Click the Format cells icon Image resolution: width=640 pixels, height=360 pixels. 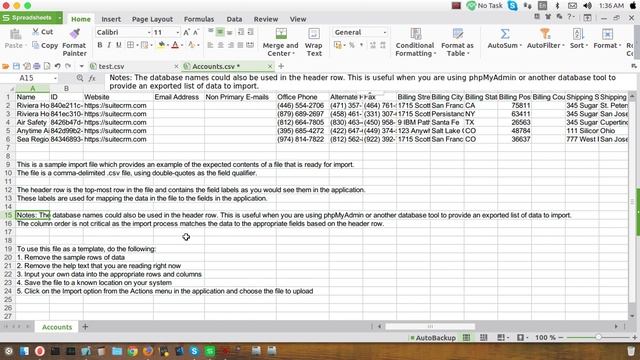pyautogui.click(x=607, y=33)
